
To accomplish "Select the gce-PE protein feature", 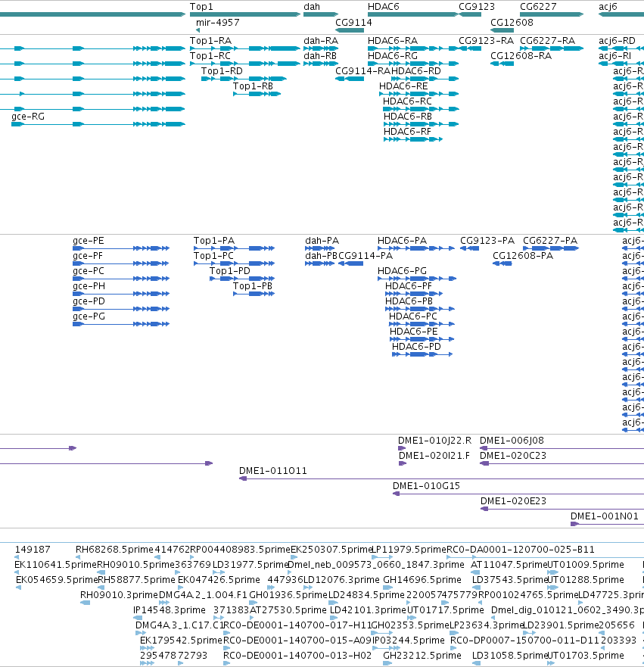I will click(x=121, y=248).
